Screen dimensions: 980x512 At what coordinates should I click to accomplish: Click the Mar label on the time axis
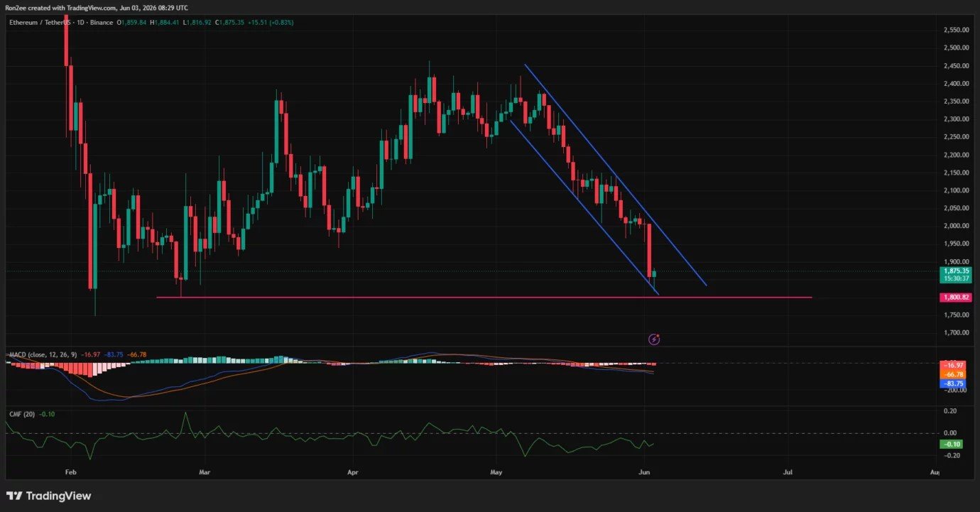tap(205, 472)
